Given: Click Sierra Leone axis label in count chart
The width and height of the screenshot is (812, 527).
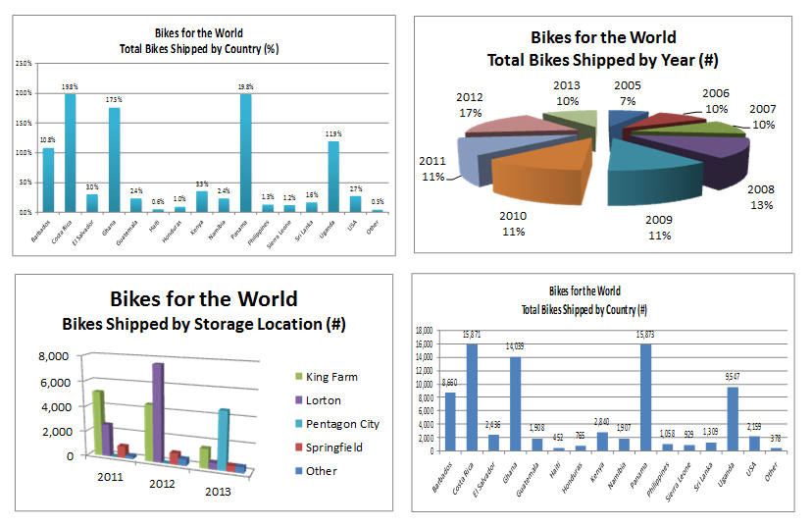Looking at the screenshot, I should click(678, 482).
